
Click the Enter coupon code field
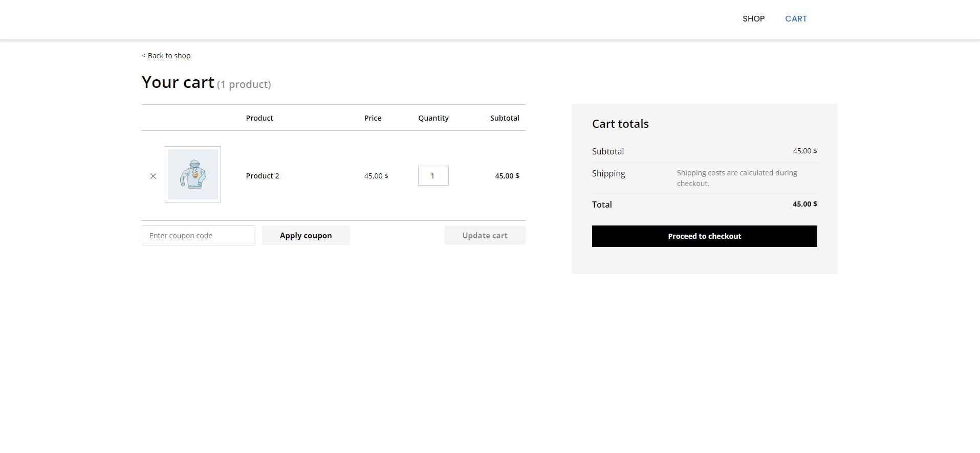pos(198,236)
